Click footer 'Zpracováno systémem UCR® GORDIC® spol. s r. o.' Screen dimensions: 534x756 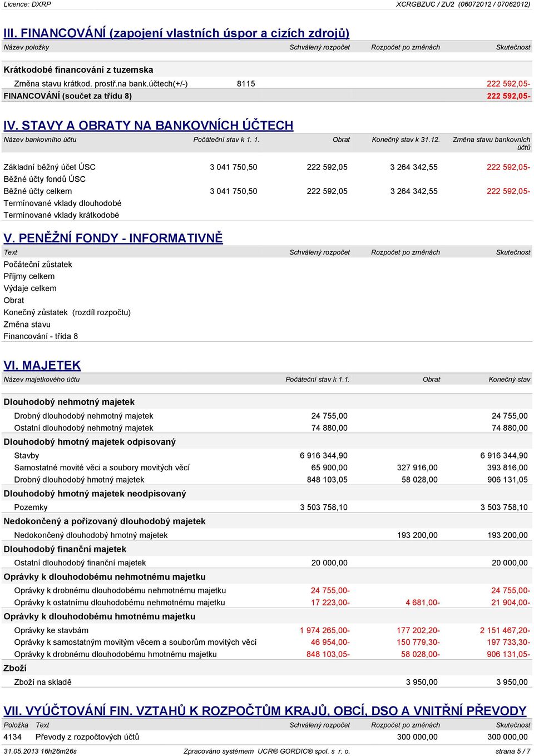[x=267, y=751]
